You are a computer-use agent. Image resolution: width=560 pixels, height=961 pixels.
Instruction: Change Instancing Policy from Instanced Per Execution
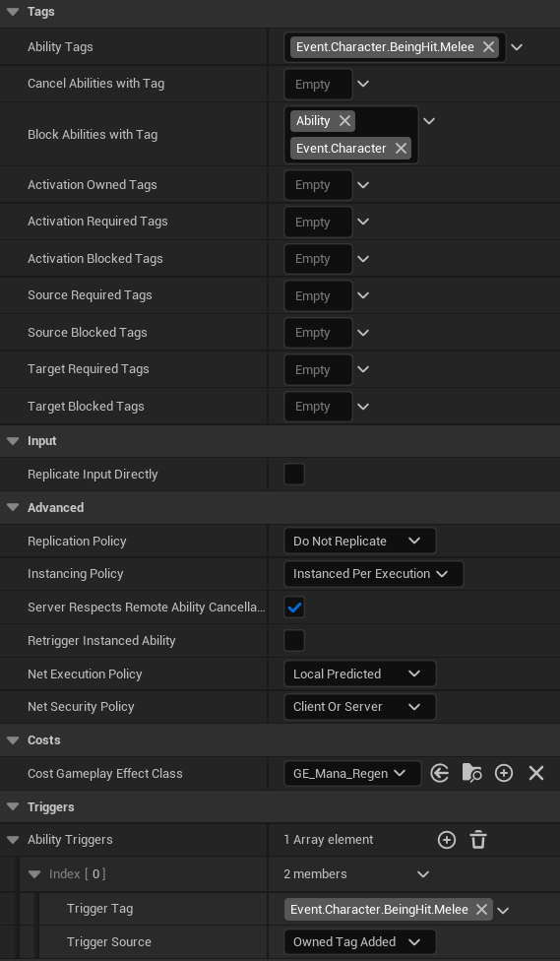(374, 574)
